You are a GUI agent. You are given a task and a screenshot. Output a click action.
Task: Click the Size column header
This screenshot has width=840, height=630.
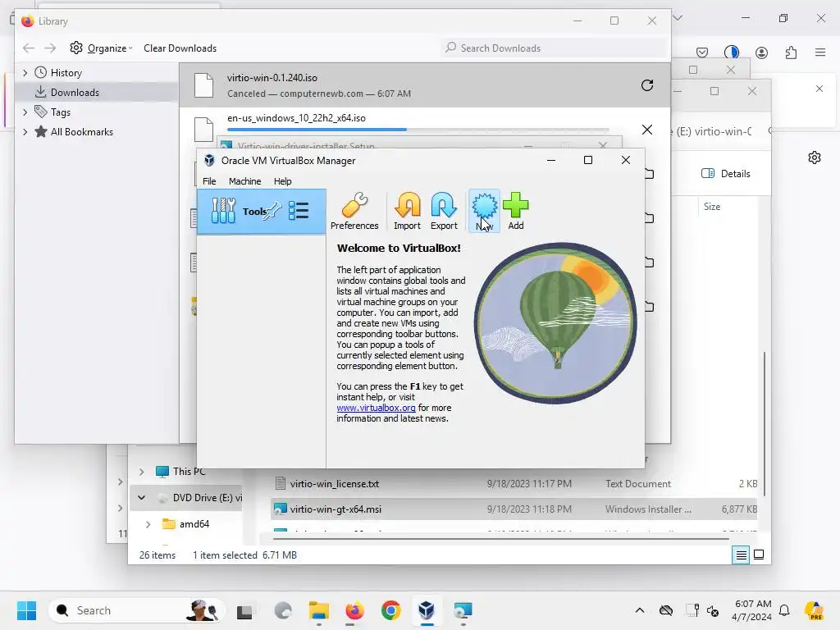point(711,207)
